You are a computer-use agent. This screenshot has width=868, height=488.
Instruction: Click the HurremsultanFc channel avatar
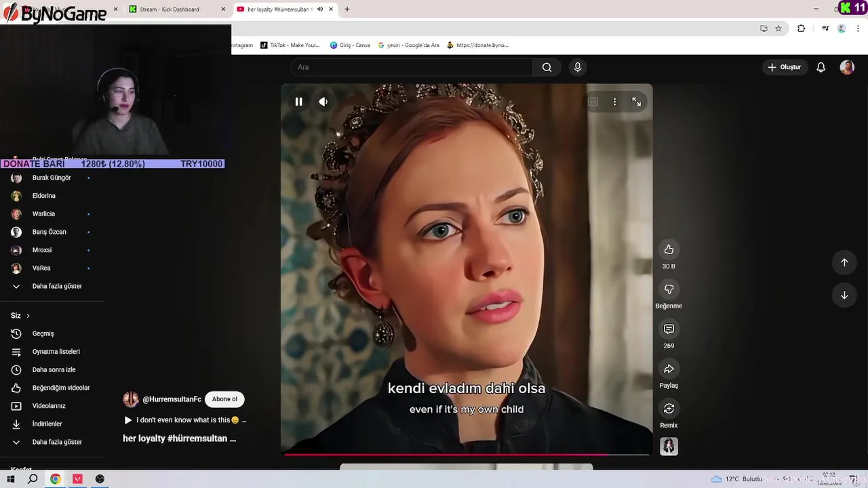131,399
